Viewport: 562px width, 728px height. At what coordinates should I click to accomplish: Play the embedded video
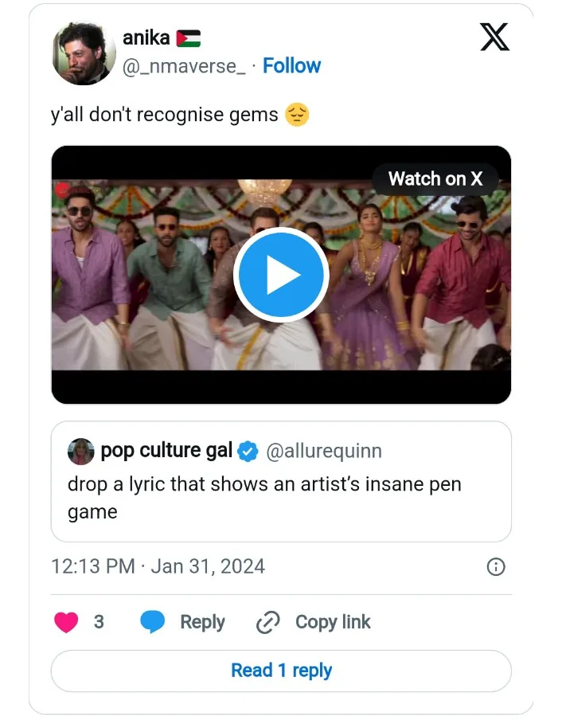281,275
